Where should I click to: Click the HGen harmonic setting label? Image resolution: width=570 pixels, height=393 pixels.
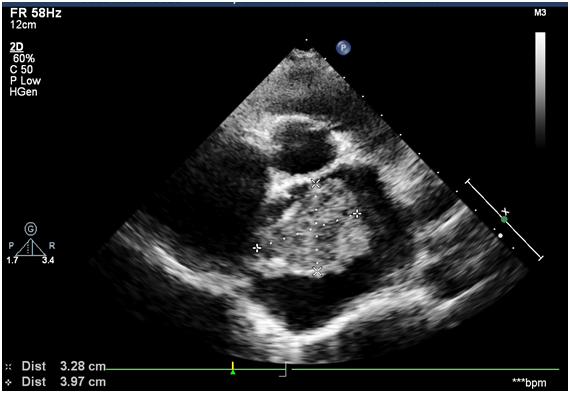(24, 92)
